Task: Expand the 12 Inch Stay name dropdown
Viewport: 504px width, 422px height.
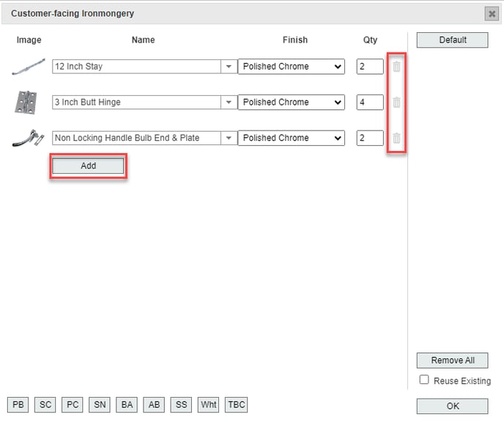Action: click(x=229, y=67)
